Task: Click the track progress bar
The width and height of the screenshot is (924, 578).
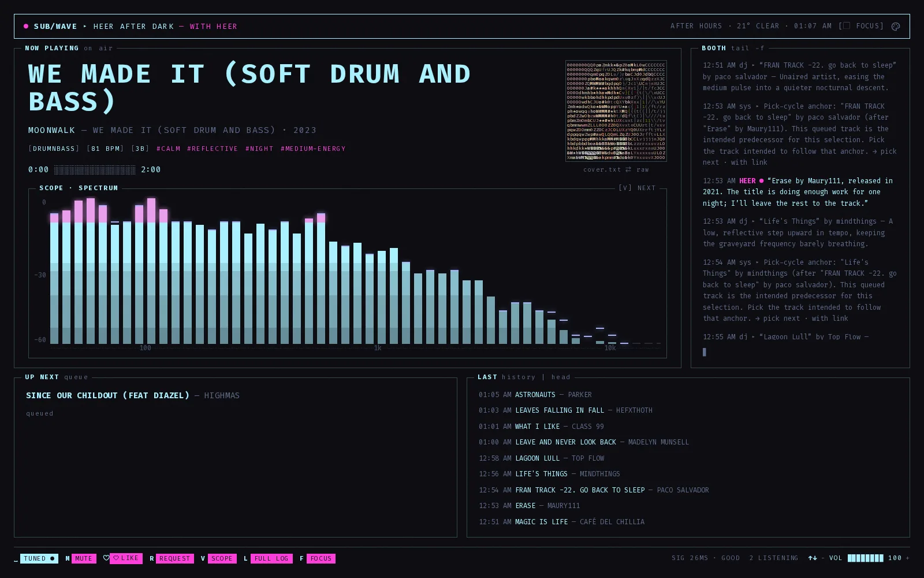Action: (x=95, y=169)
